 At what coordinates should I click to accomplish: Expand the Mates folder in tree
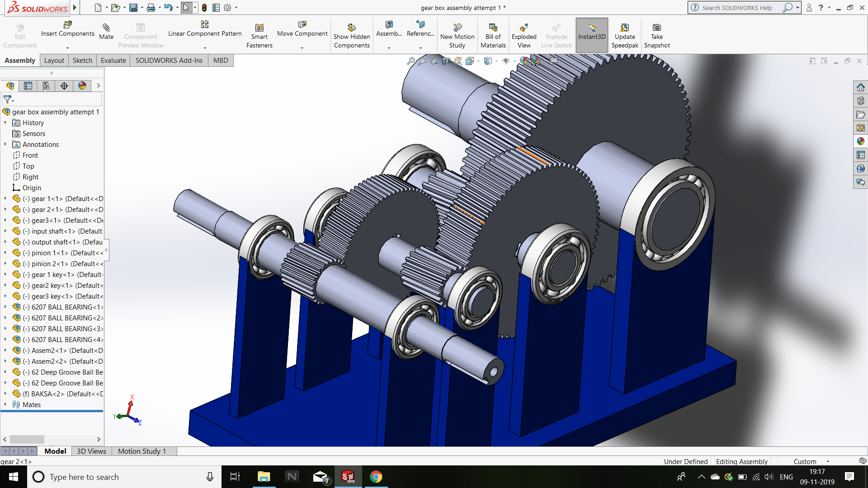pos(5,404)
